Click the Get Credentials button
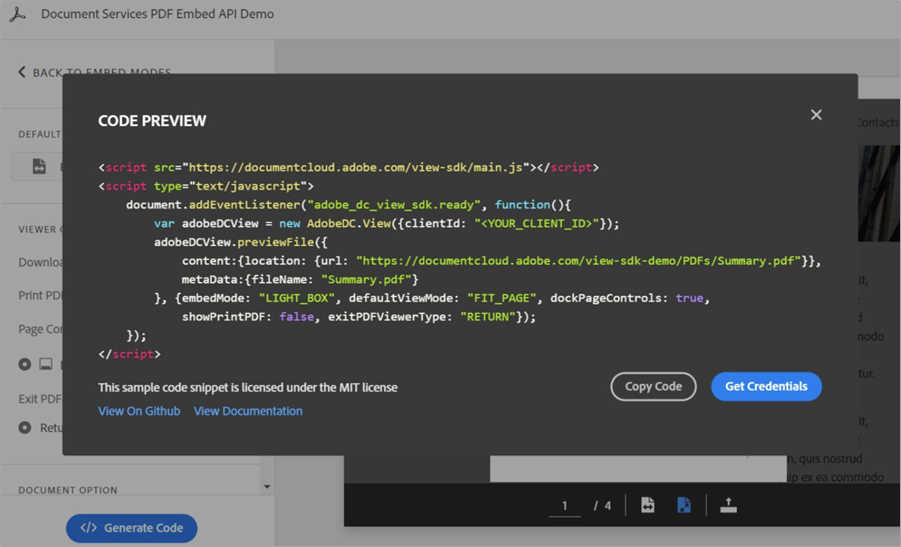 pyautogui.click(x=766, y=387)
